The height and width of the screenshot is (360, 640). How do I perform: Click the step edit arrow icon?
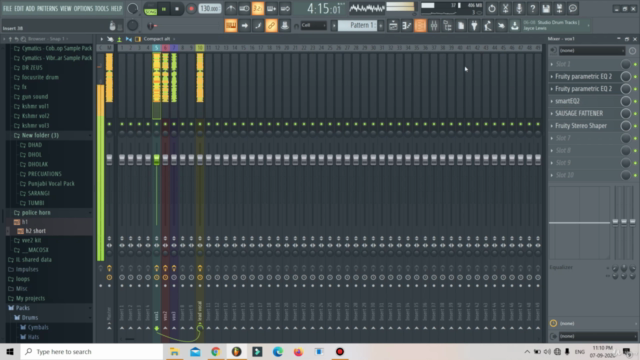[x=244, y=26]
